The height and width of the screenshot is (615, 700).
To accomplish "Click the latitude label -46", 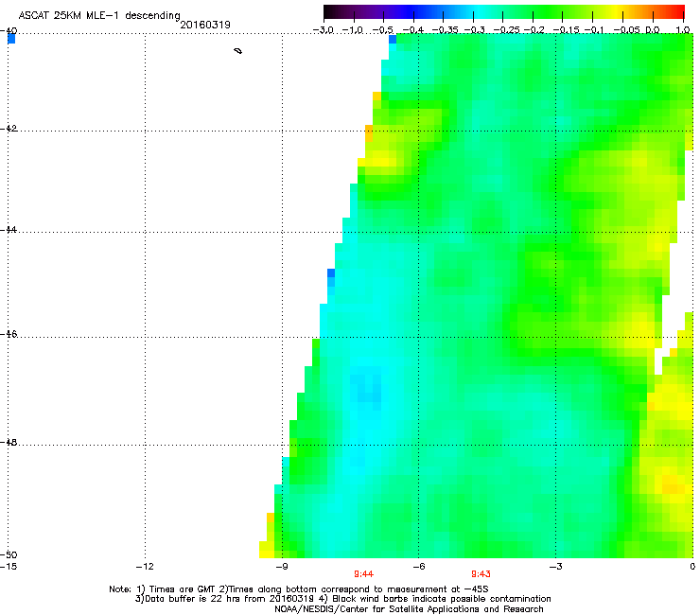I will (9, 335).
